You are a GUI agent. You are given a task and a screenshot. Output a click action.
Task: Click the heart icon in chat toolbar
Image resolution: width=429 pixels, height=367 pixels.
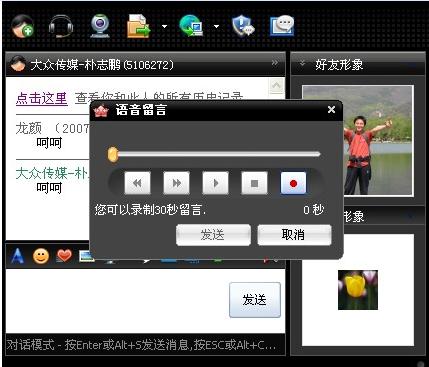click(x=64, y=256)
